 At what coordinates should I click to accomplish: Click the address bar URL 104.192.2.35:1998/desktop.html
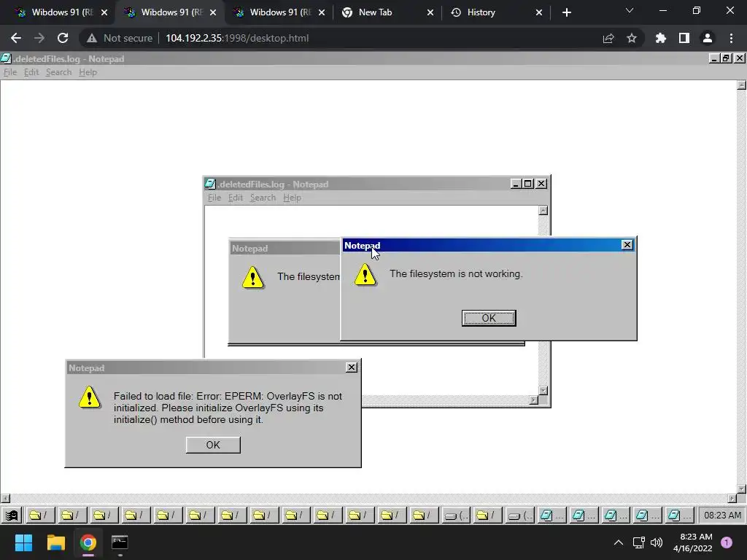(237, 38)
